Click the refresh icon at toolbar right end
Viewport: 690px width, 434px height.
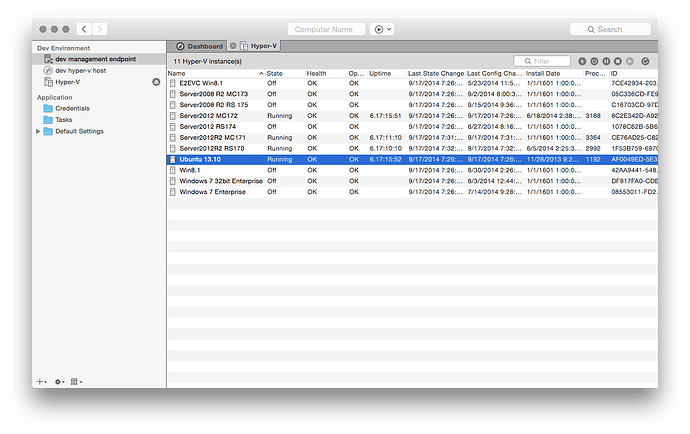(x=645, y=61)
